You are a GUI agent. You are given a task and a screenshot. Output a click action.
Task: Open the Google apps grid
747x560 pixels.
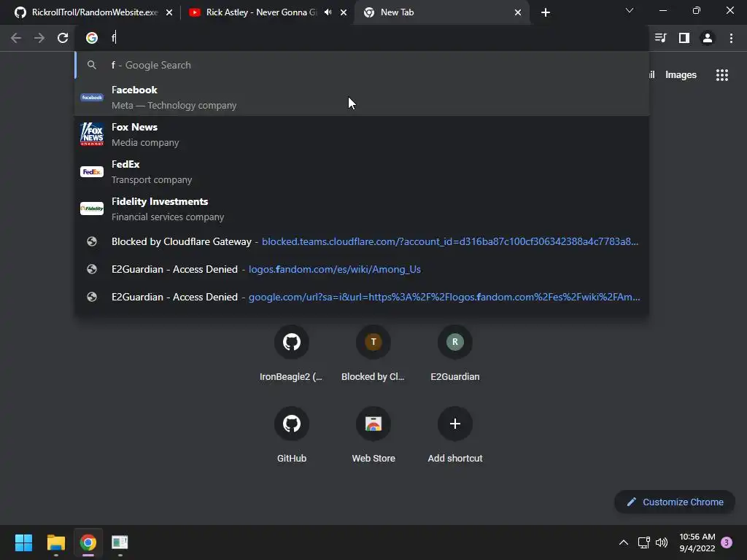(721, 75)
